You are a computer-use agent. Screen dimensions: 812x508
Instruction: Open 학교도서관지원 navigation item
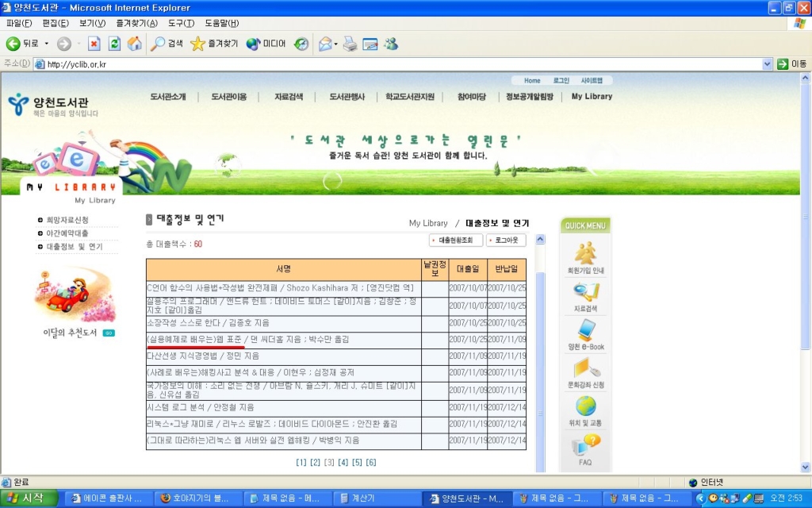[410, 96]
